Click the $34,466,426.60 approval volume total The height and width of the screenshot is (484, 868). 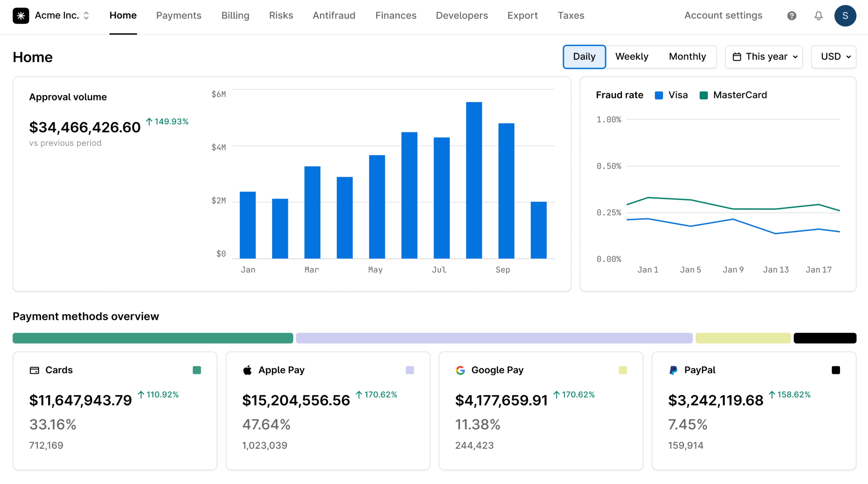point(85,127)
